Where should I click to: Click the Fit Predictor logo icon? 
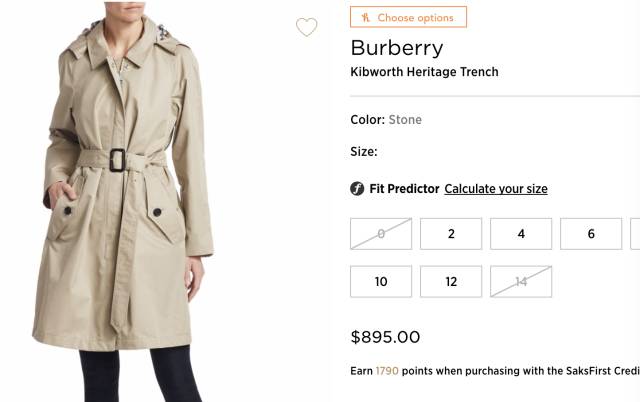pyautogui.click(x=357, y=189)
